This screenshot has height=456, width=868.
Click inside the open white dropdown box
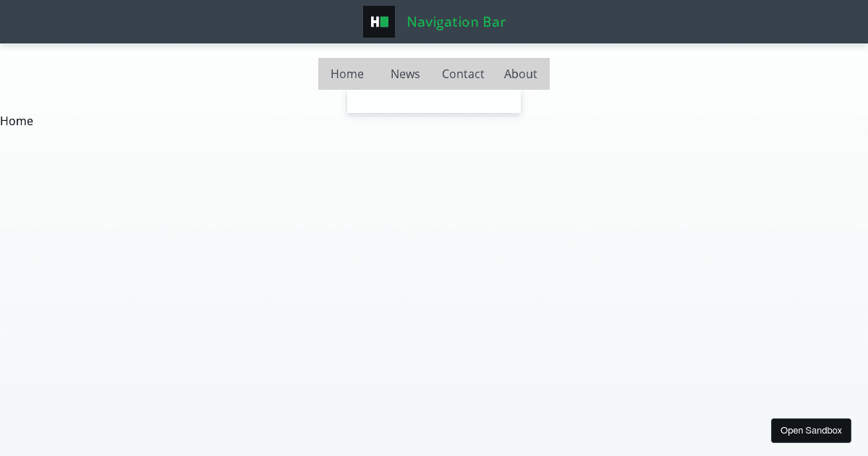(433, 101)
